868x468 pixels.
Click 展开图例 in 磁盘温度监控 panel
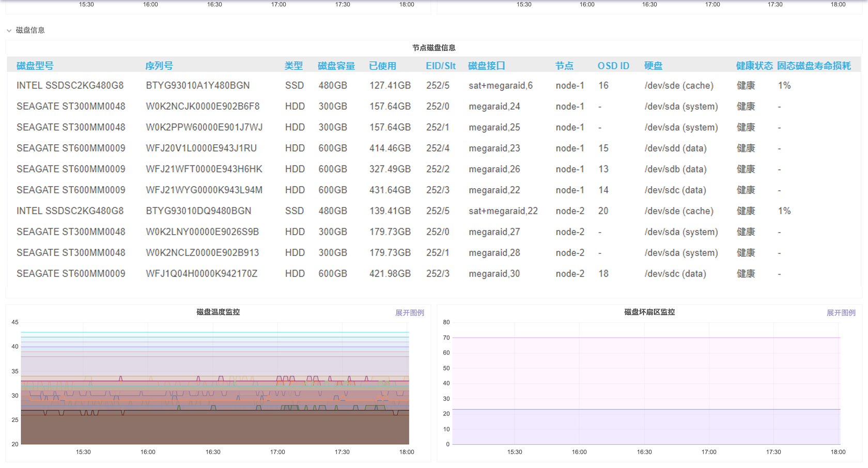point(409,313)
